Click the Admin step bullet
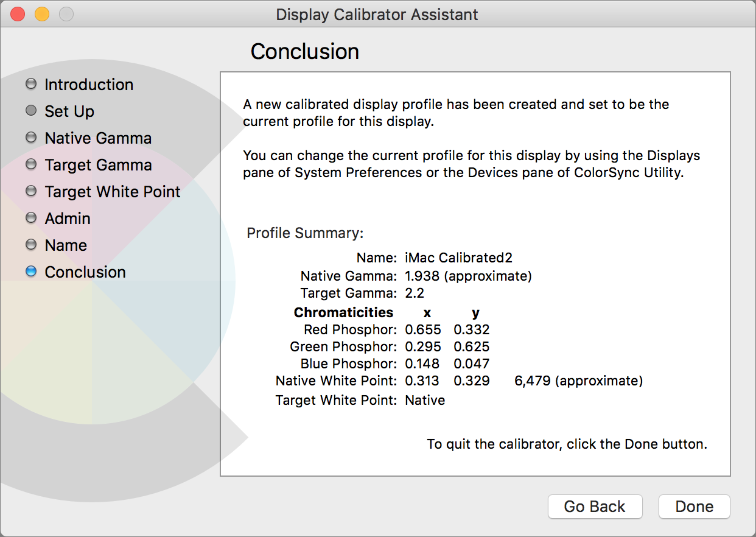Image resolution: width=756 pixels, height=537 pixels. (x=31, y=218)
